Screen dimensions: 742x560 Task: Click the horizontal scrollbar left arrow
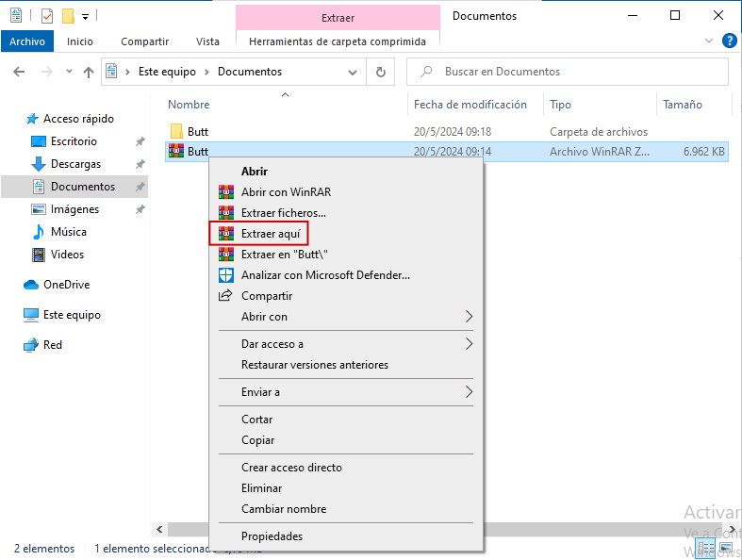(x=158, y=530)
